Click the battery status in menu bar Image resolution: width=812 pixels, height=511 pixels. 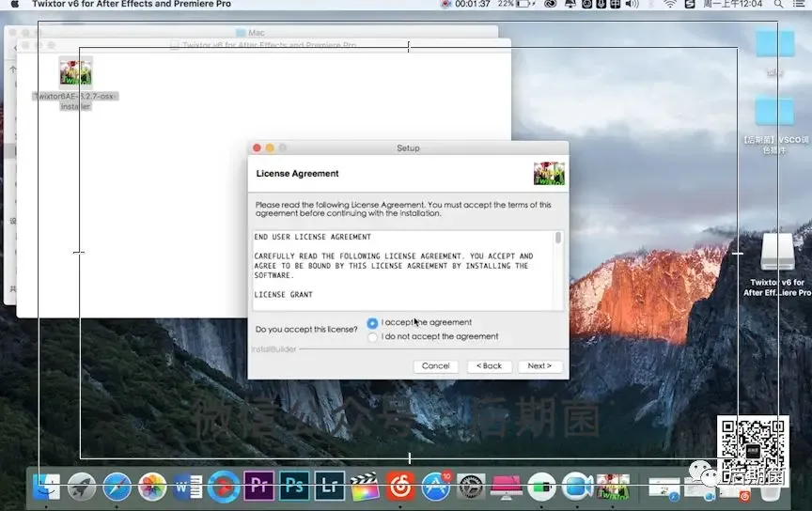517,4
